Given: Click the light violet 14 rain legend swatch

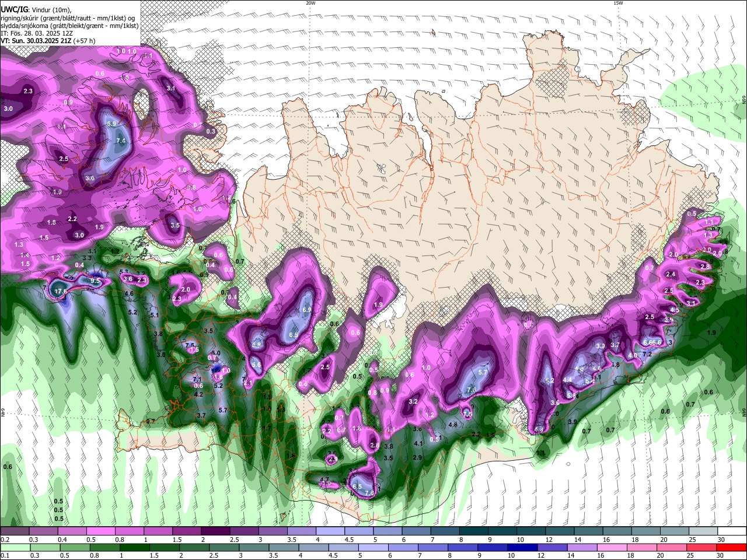Looking at the screenshot, I should point(582,547).
